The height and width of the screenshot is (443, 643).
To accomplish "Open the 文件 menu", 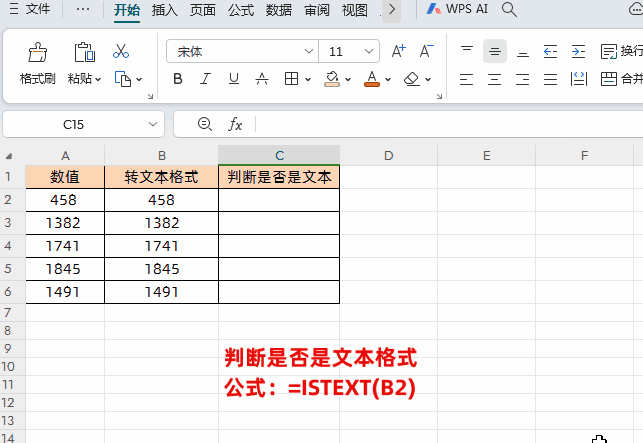I will pyautogui.click(x=38, y=9).
